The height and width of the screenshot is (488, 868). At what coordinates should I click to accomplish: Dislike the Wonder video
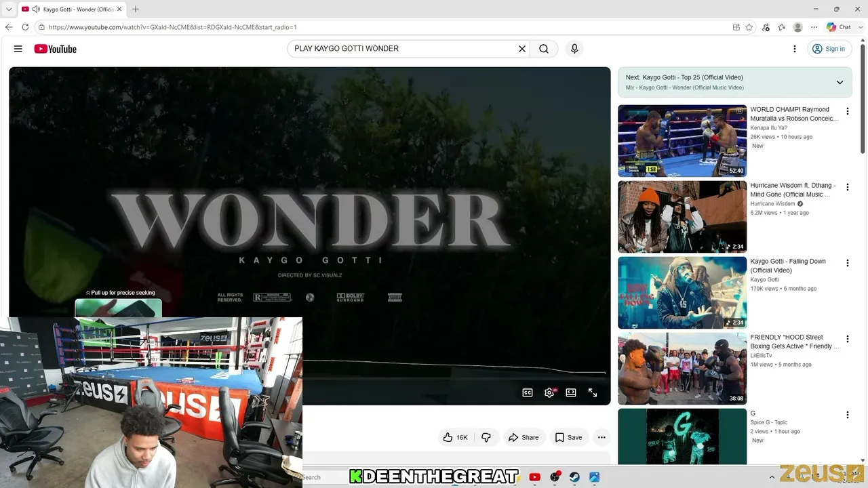point(486,437)
